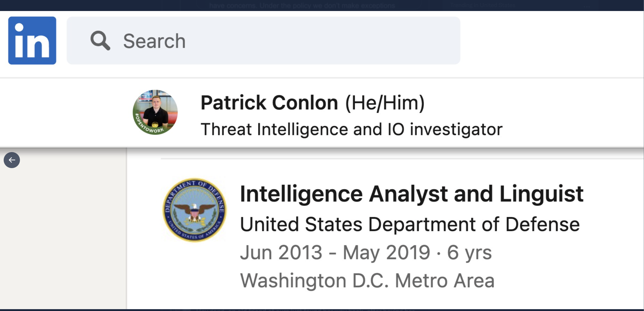Viewport: 644px width, 311px height.
Task: Click the 6 yrs duration text
Action: (x=469, y=253)
